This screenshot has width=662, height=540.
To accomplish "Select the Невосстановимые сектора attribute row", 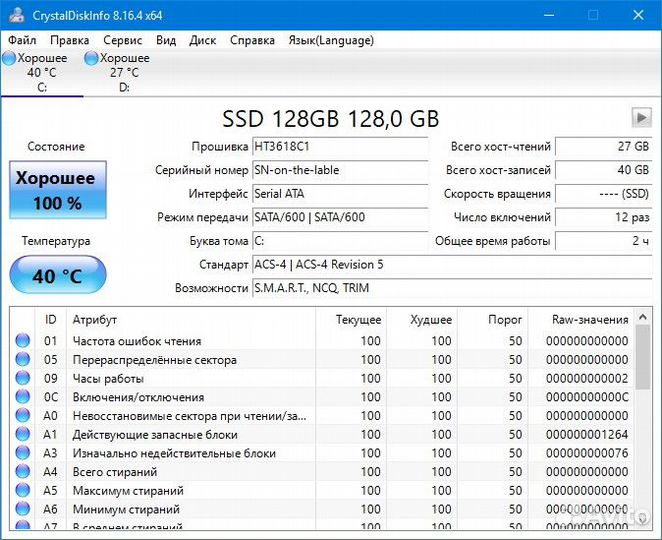I will tap(322, 415).
